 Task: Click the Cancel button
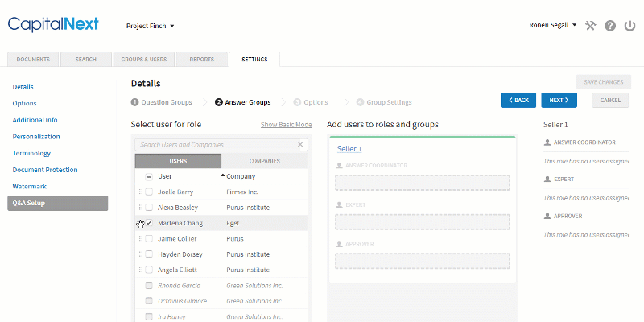(x=610, y=100)
